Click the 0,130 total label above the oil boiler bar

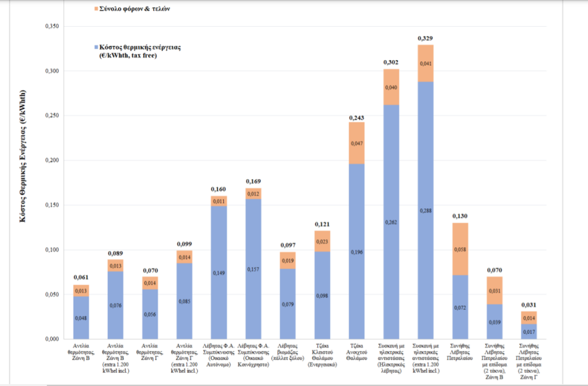(x=460, y=216)
